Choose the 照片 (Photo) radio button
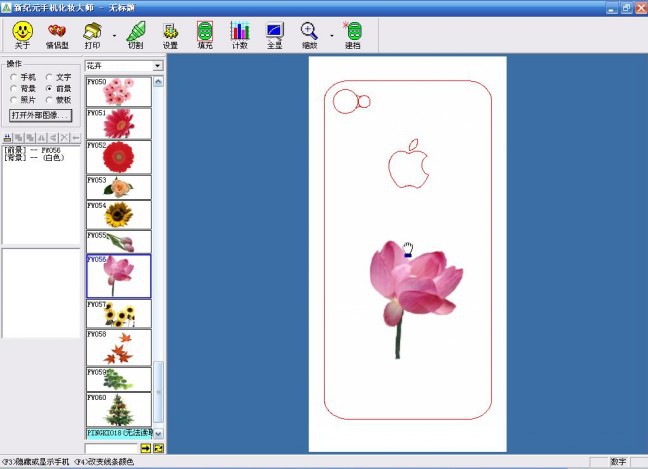This screenshot has height=469, width=648. tap(13, 100)
